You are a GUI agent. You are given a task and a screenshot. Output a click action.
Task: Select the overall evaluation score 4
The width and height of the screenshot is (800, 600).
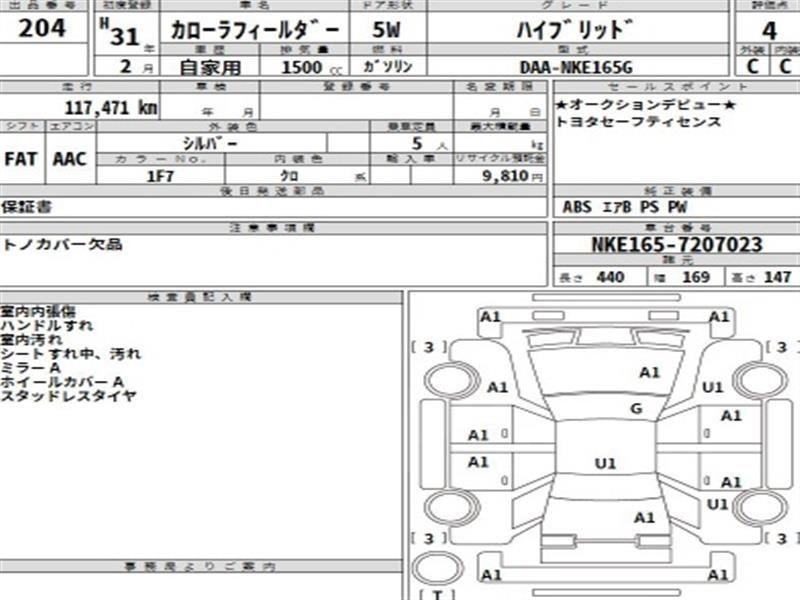[x=769, y=31]
